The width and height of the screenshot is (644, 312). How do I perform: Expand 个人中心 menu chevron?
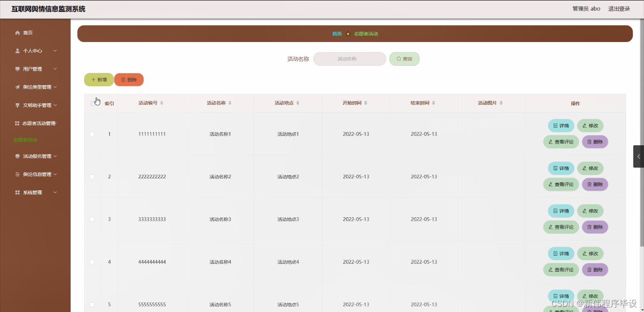[55, 51]
